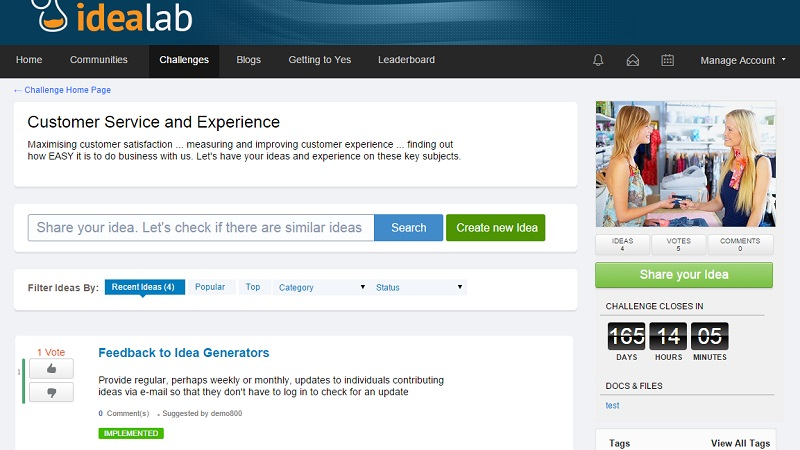Click the blue Search button
The width and height of the screenshot is (800, 450).
(409, 228)
